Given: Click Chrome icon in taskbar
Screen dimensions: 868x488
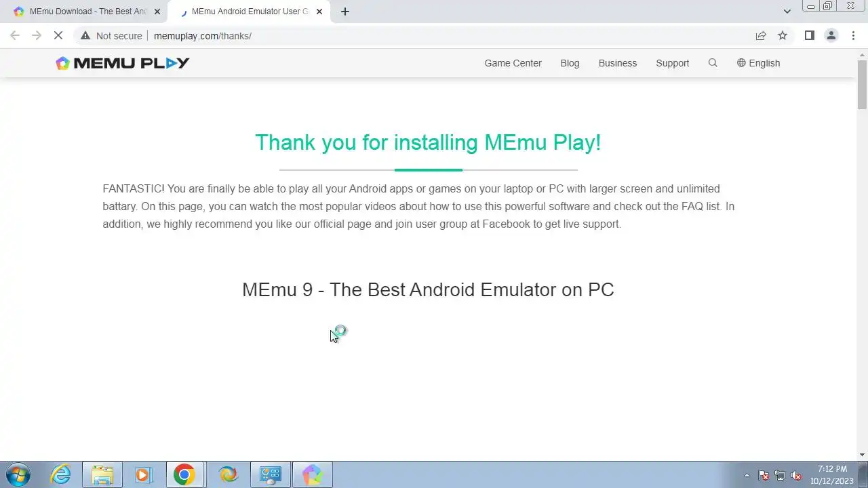Looking at the screenshot, I should (184, 474).
